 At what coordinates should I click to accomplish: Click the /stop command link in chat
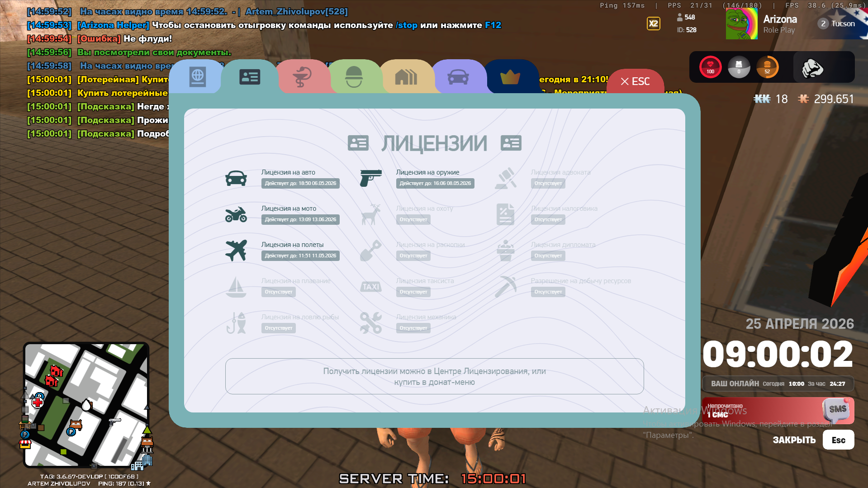click(x=407, y=25)
